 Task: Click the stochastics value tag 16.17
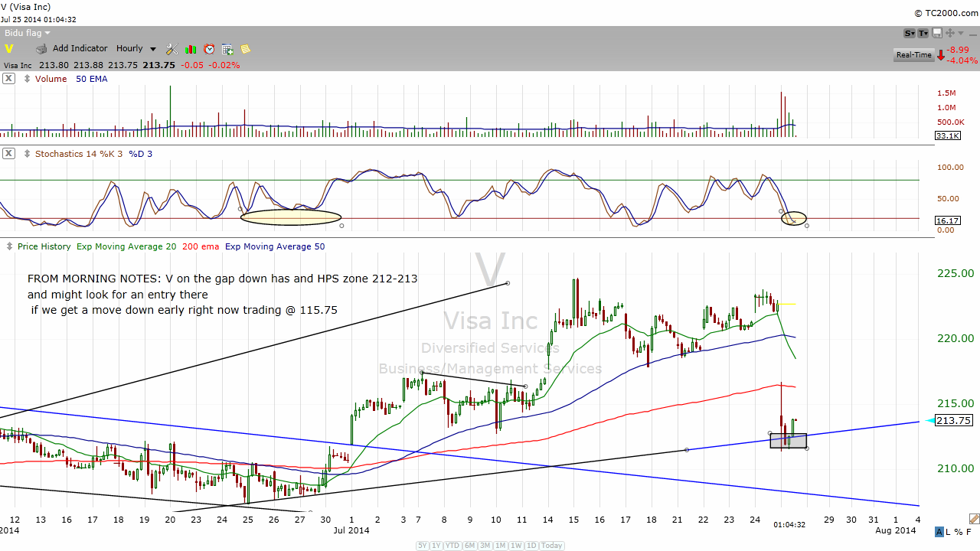(948, 220)
